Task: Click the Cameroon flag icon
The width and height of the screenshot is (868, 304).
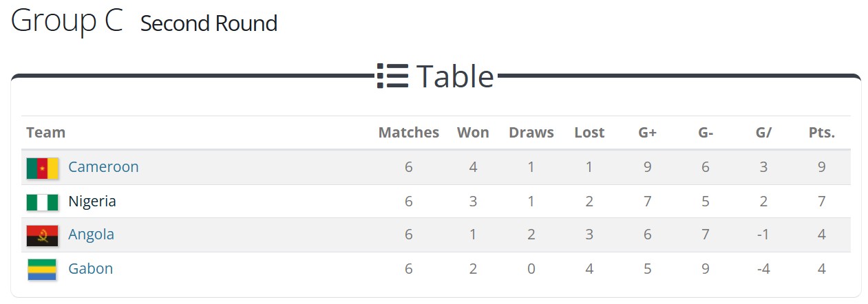Action: click(x=42, y=168)
